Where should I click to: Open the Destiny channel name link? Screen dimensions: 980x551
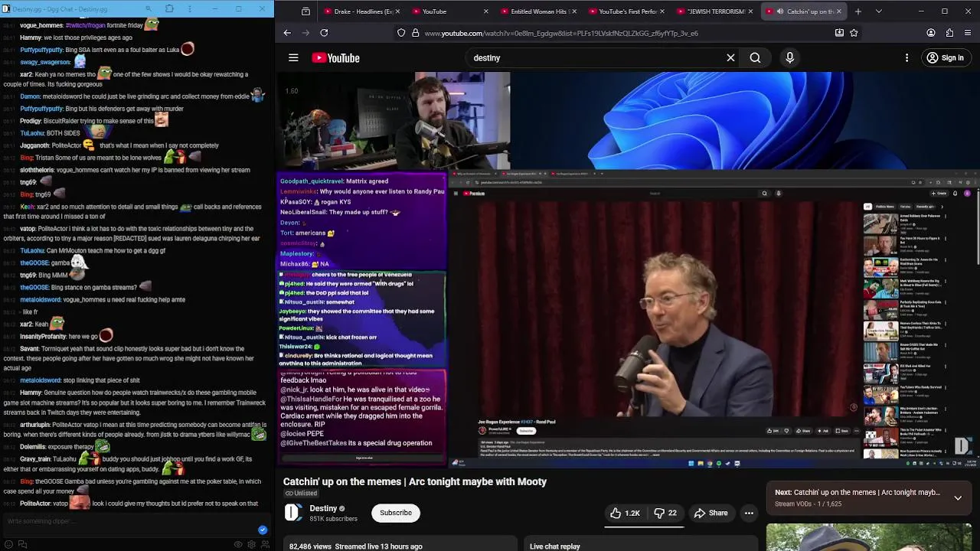coord(323,508)
